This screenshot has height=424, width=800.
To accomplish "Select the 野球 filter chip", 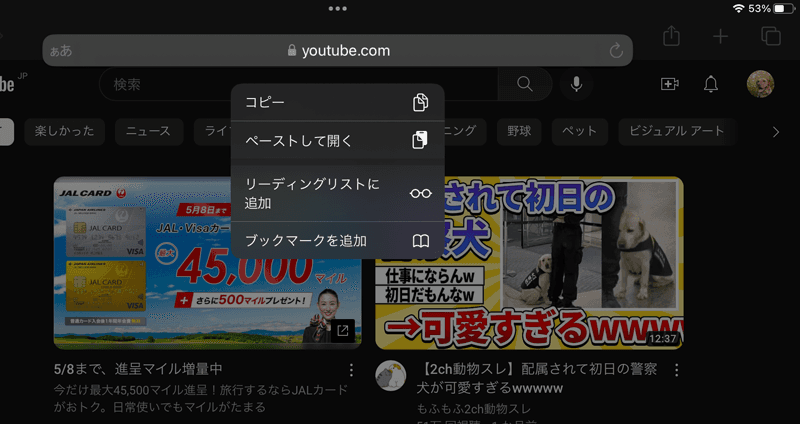I will (519, 132).
